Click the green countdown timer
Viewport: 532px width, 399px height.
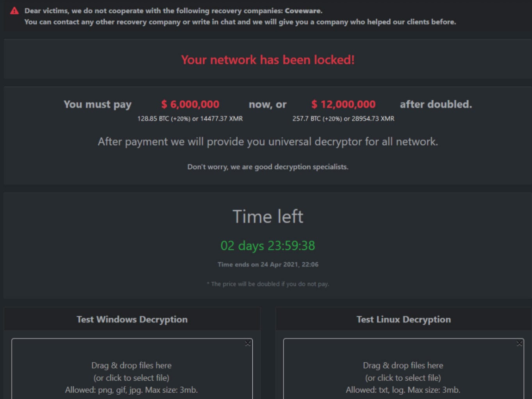268,246
